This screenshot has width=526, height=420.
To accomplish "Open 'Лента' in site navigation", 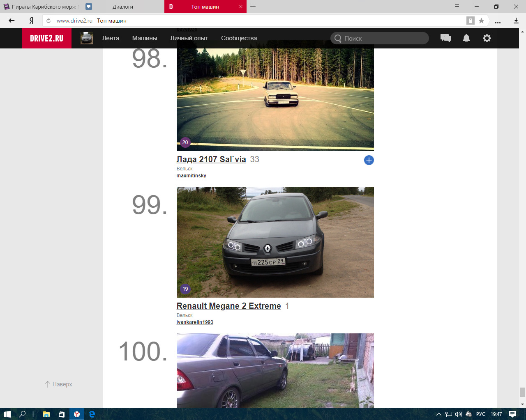I will pos(111,38).
